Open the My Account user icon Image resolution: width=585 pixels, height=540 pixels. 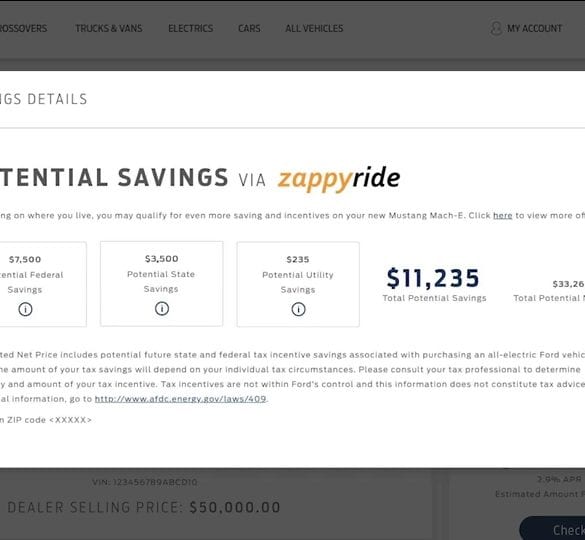[496, 28]
